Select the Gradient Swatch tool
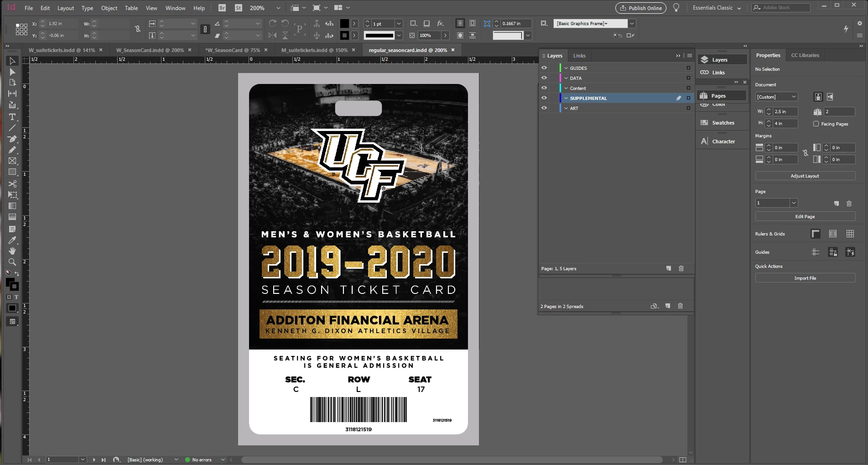The width and height of the screenshot is (868, 465). click(12, 206)
